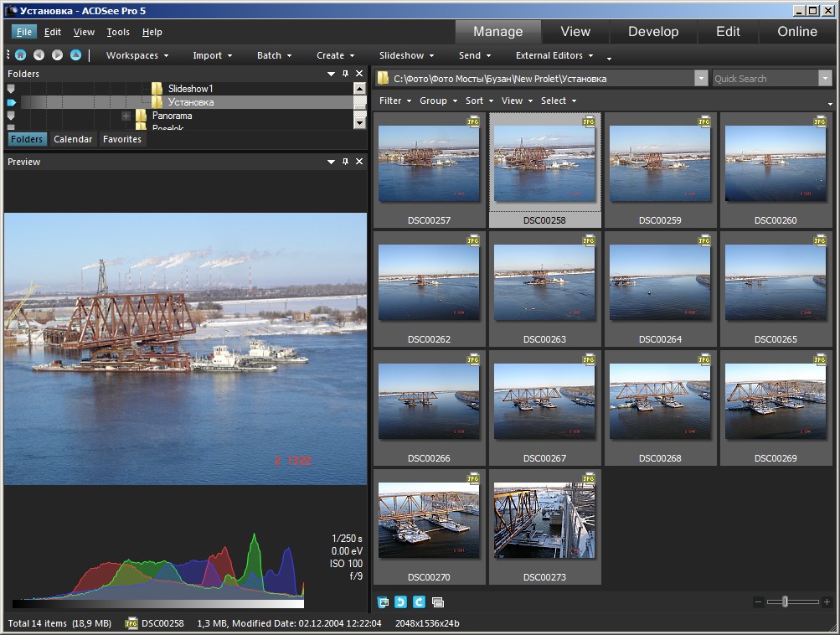Go up one folder level icon
The image size is (840, 635).
pos(76,54)
